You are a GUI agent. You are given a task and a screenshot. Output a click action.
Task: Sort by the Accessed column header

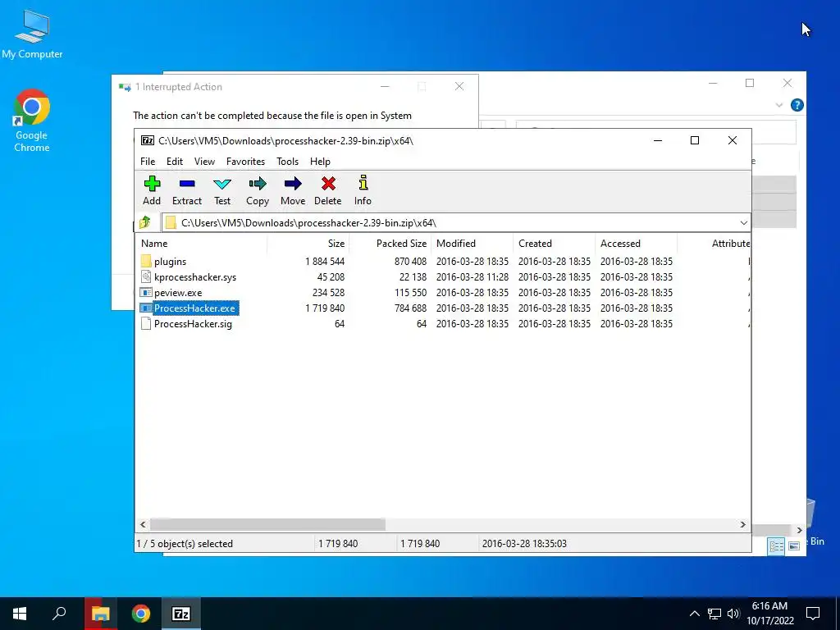pyautogui.click(x=636, y=243)
